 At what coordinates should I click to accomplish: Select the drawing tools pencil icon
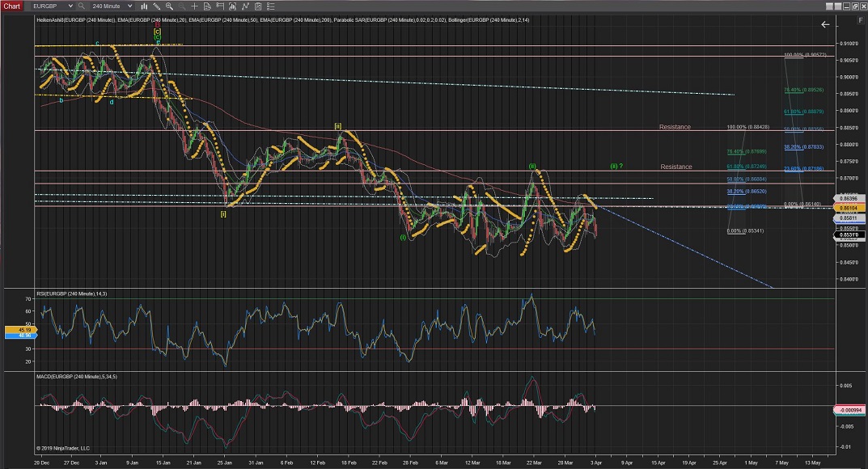click(x=157, y=6)
